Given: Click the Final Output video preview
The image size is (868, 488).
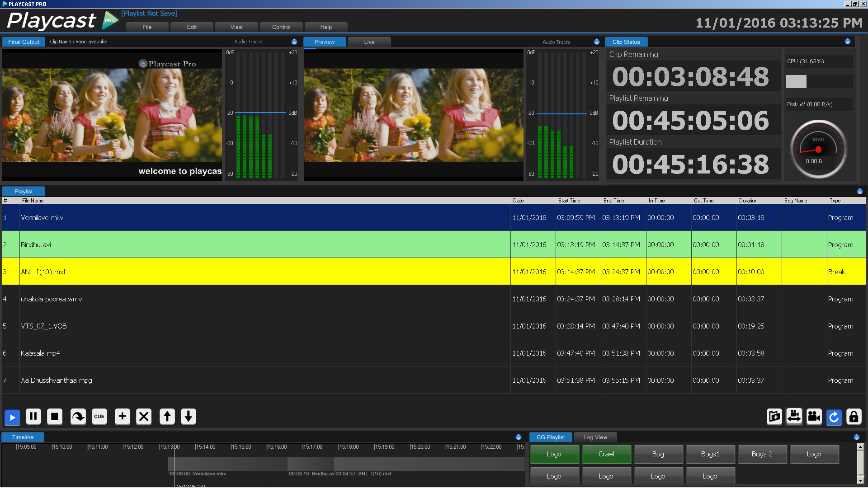Looking at the screenshot, I should [112, 115].
